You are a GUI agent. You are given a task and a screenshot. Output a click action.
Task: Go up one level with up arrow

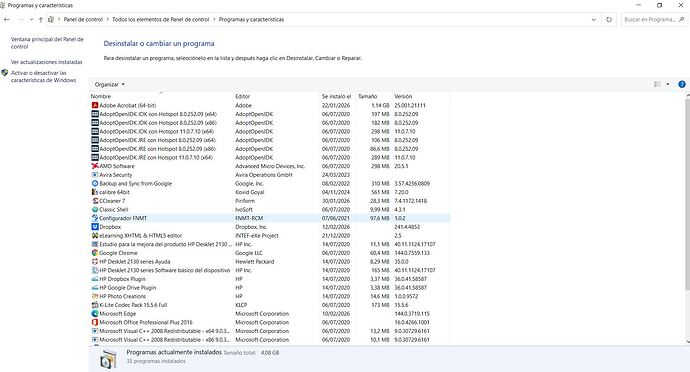coord(40,19)
